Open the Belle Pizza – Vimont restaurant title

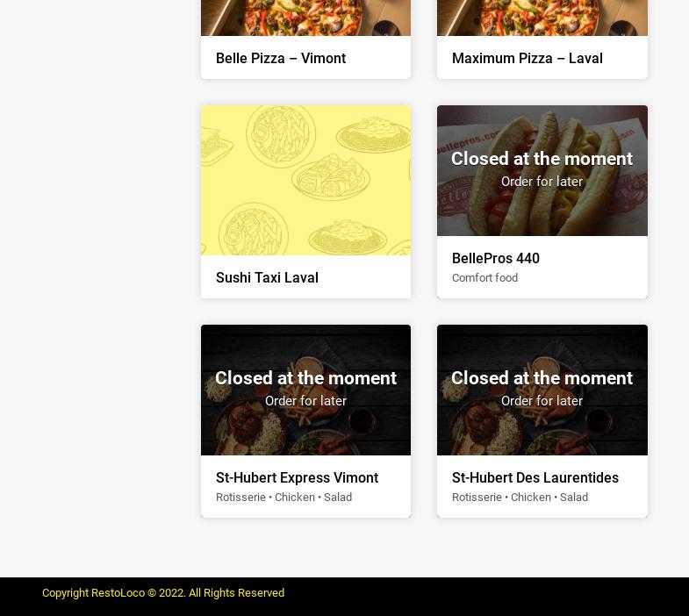tap(281, 58)
